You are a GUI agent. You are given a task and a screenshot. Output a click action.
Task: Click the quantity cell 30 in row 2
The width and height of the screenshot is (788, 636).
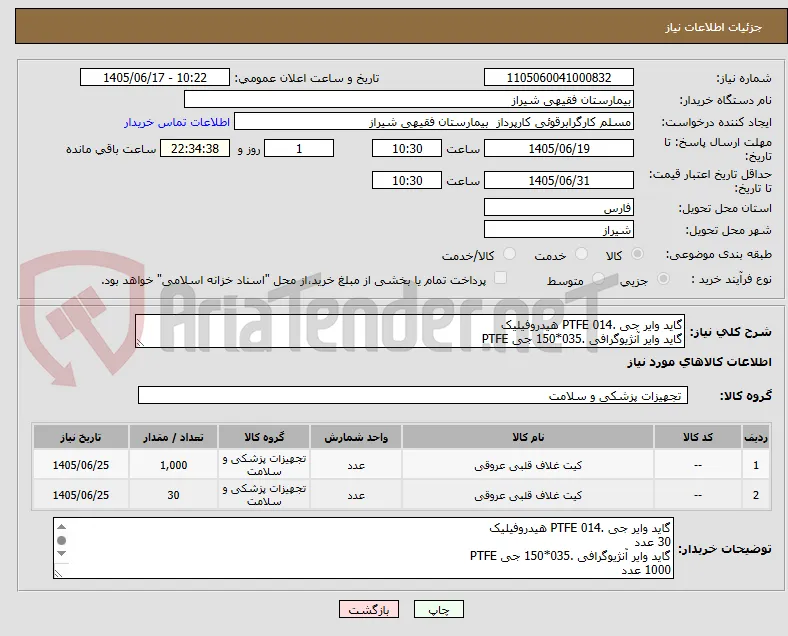pyautogui.click(x=173, y=495)
